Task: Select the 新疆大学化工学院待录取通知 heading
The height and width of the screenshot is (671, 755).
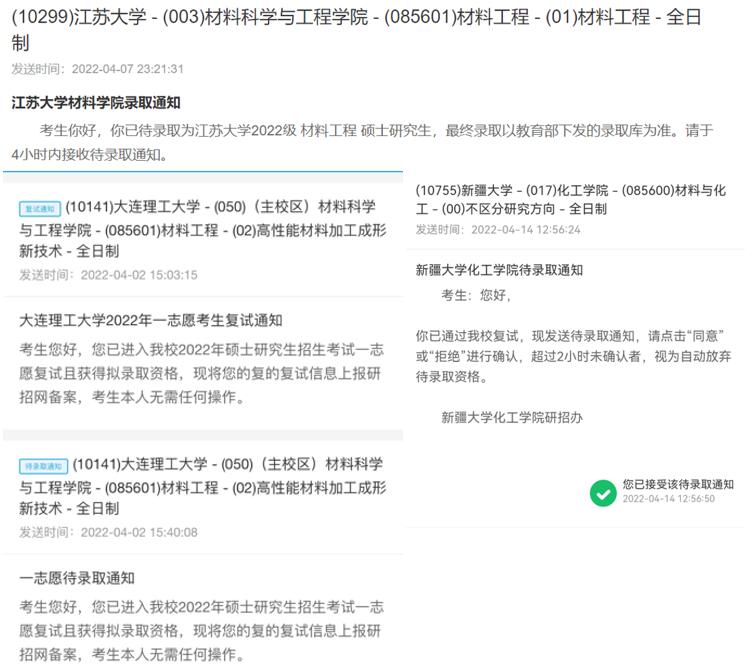Action: pyautogui.click(x=499, y=270)
